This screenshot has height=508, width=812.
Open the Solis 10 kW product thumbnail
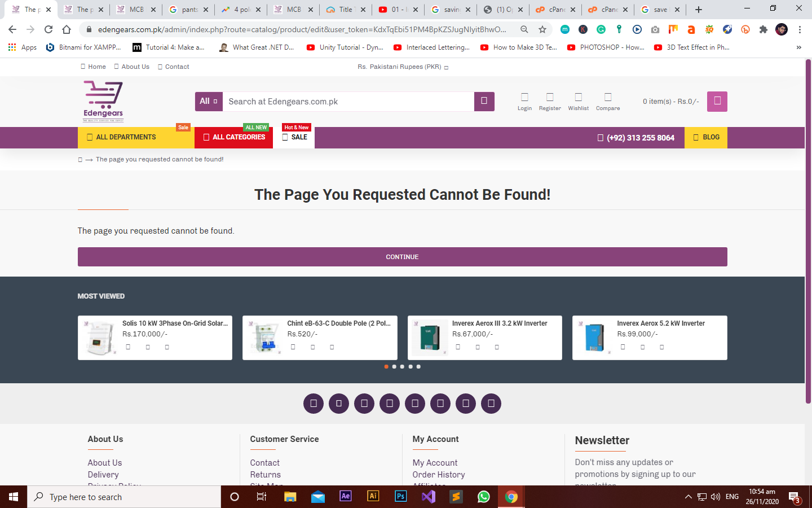(x=101, y=338)
